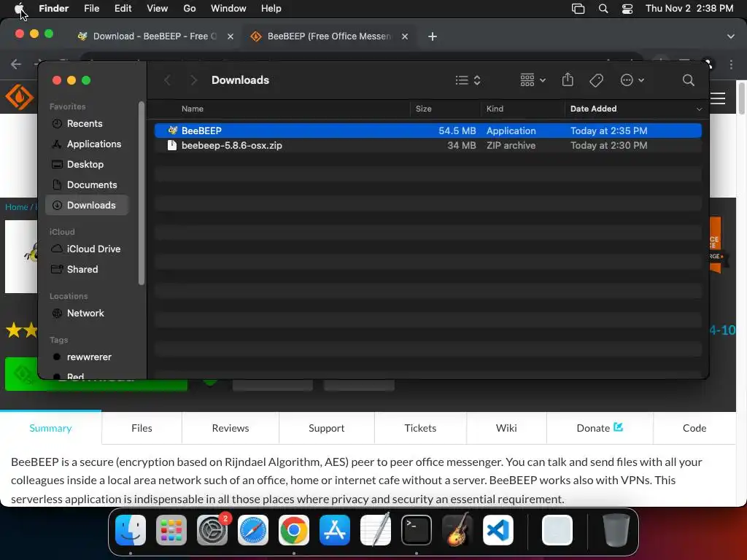
Task: Open Finder from the Dock
Action: point(131,529)
